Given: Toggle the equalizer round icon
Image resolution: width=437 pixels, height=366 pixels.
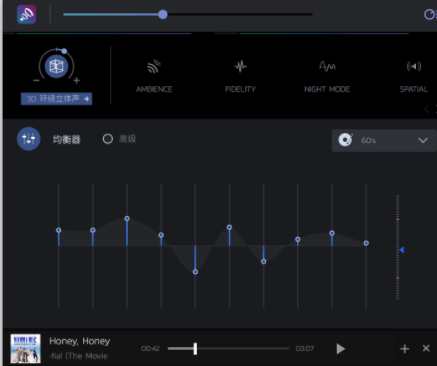Looking at the screenshot, I should tap(29, 139).
